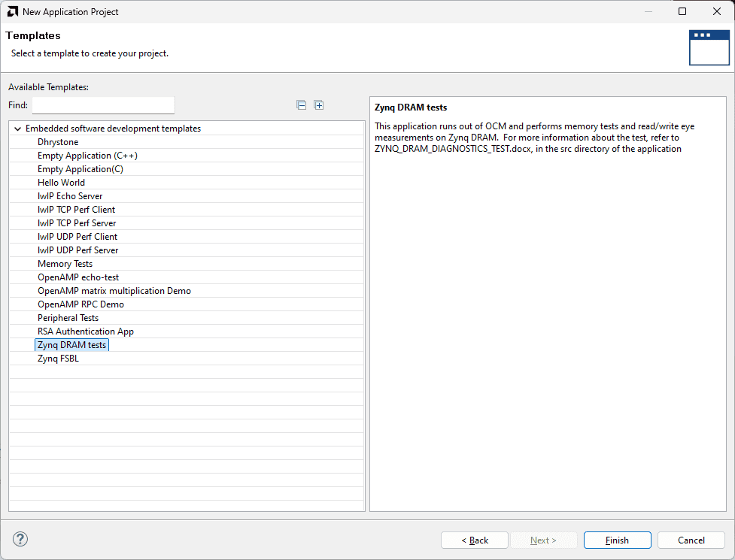This screenshot has width=735, height=560.
Task: Pick the Zynq FSBL template
Action: pyautogui.click(x=58, y=359)
